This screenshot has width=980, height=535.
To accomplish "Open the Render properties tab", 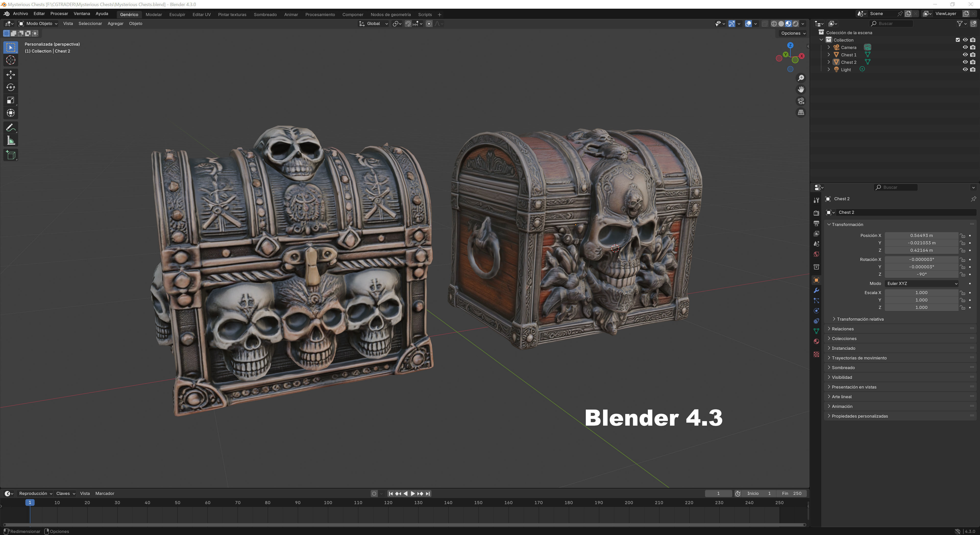I will pos(816,213).
